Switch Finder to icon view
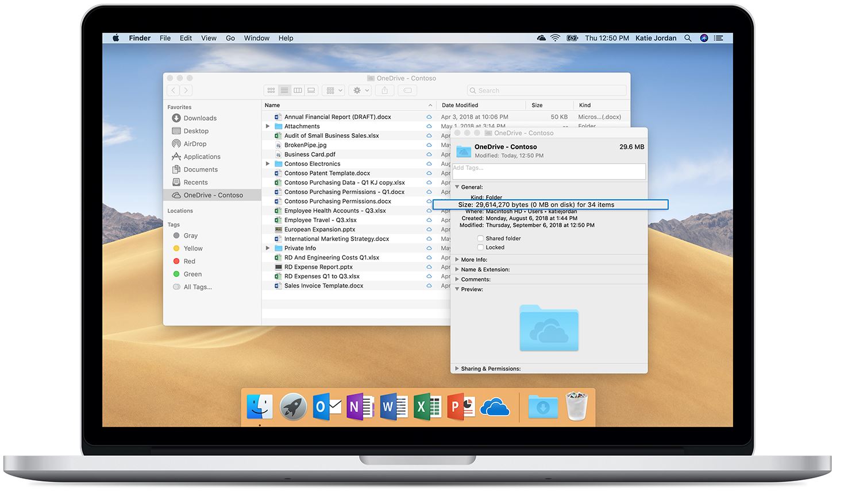 pyautogui.click(x=271, y=90)
